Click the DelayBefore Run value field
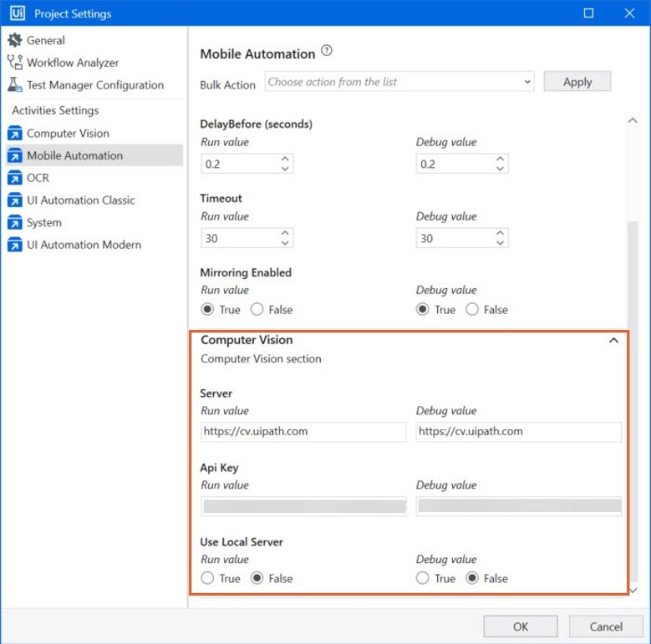This screenshot has width=651, height=644. (x=247, y=164)
